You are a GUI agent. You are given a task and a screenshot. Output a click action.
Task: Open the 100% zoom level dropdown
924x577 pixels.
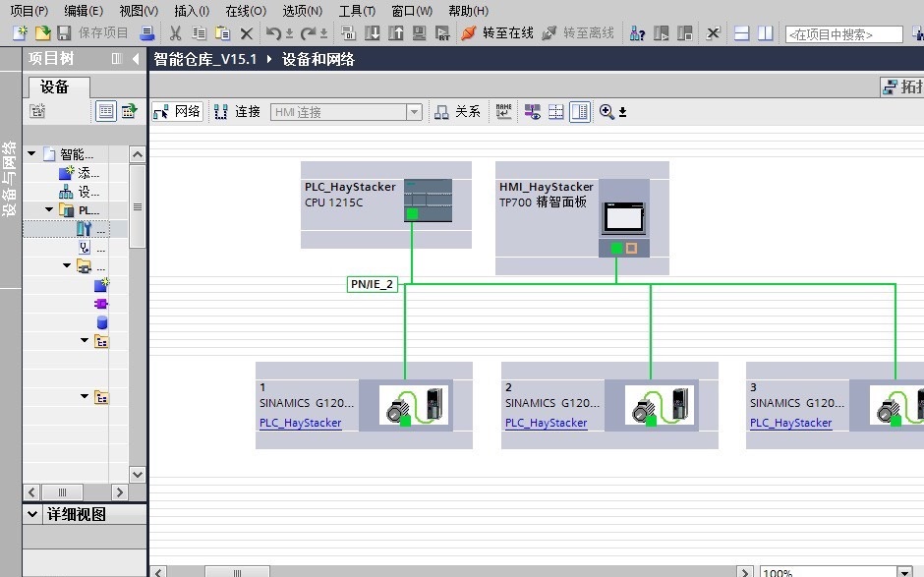pos(905,571)
